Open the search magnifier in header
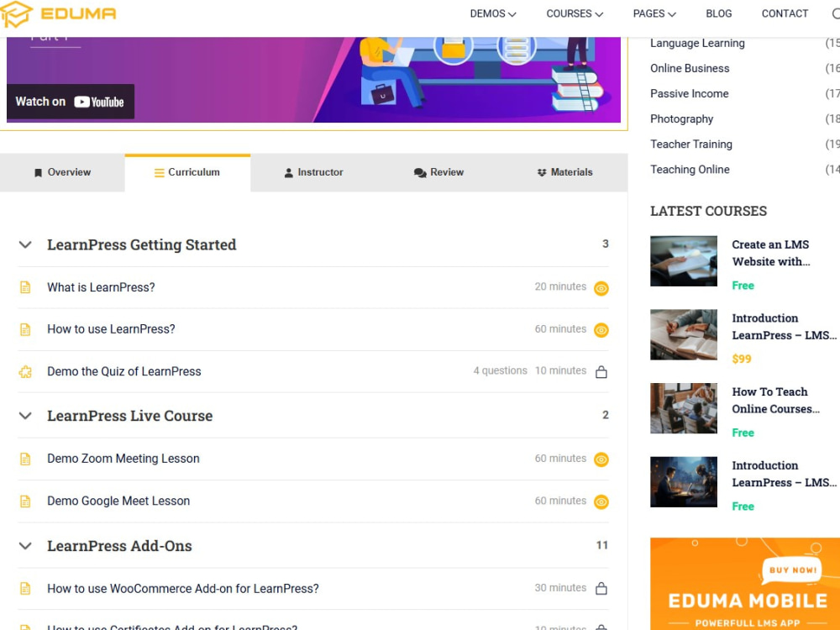This screenshot has height=630, width=840. click(x=837, y=13)
